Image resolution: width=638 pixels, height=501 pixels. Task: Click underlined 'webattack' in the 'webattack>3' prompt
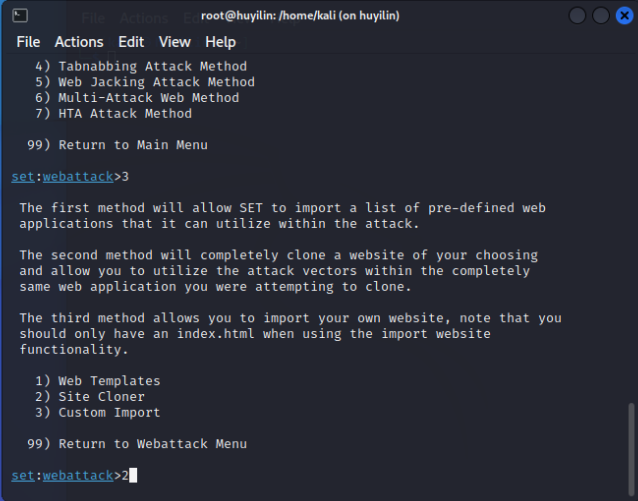[x=78, y=177]
